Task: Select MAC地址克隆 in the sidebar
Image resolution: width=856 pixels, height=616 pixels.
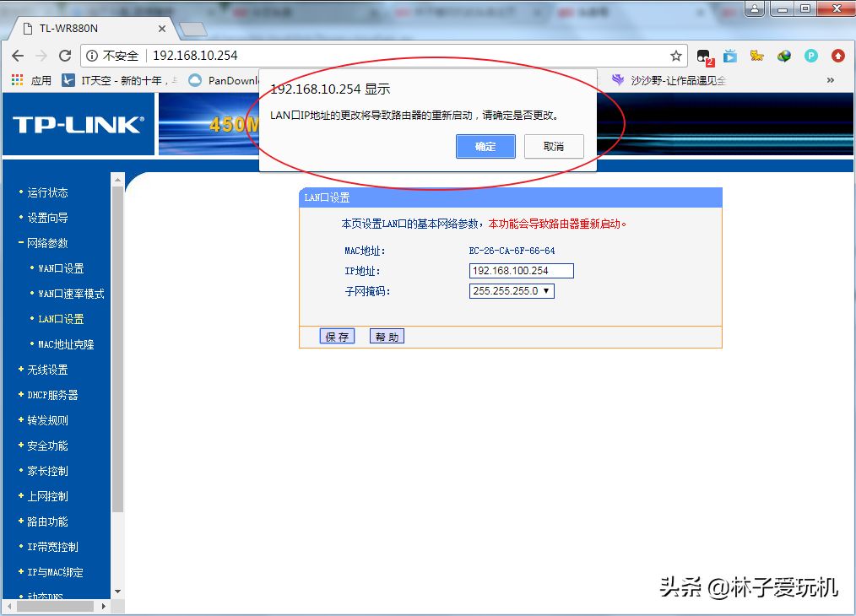Action: 66,344
